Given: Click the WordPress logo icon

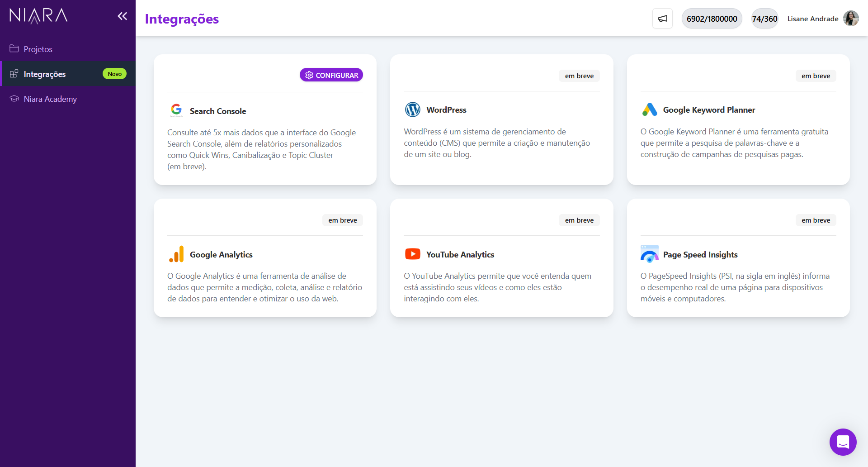Looking at the screenshot, I should coord(412,110).
